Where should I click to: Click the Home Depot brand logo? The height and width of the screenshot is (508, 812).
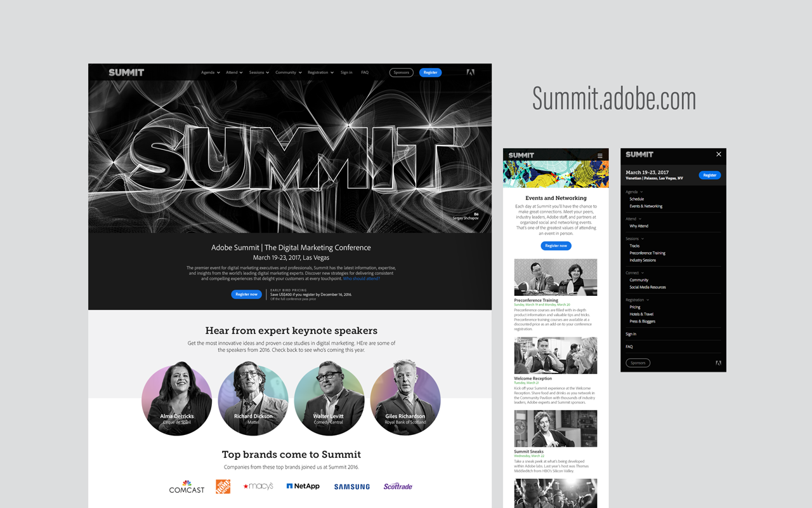[x=223, y=486]
